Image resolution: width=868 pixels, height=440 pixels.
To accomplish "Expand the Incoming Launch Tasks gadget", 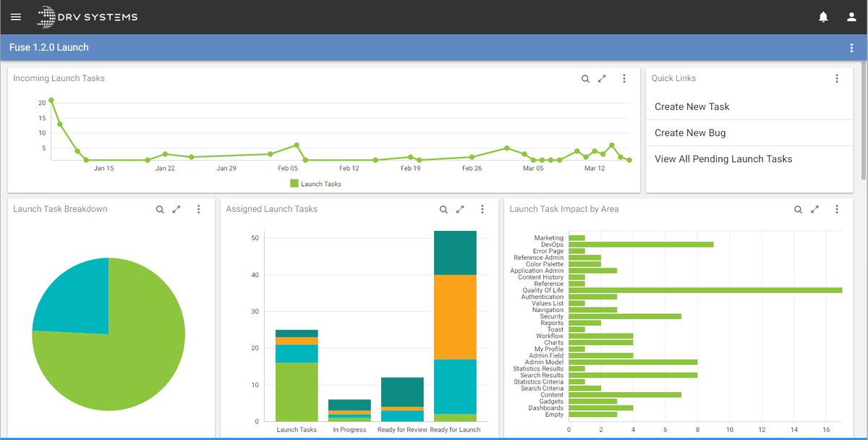I will 602,79.
